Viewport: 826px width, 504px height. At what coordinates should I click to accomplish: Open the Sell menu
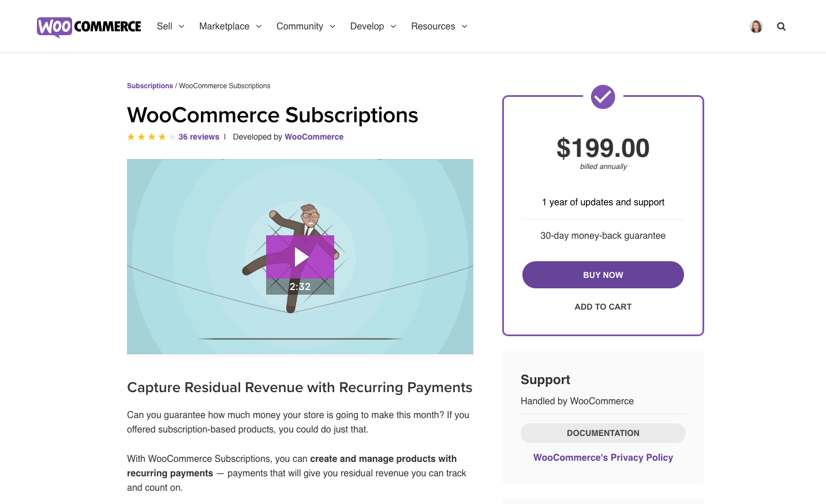tap(165, 27)
